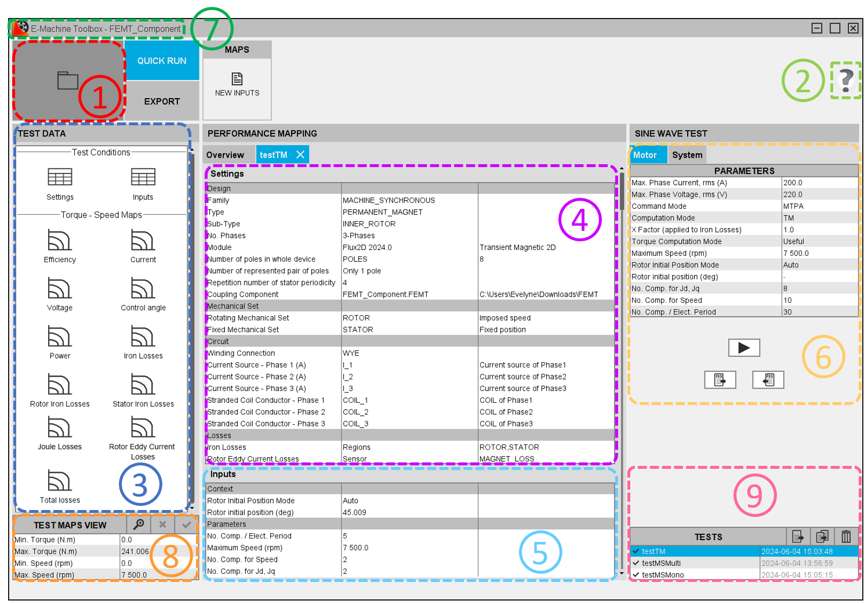Switch to the Overview tab
The height and width of the screenshot is (604, 868).
click(225, 155)
